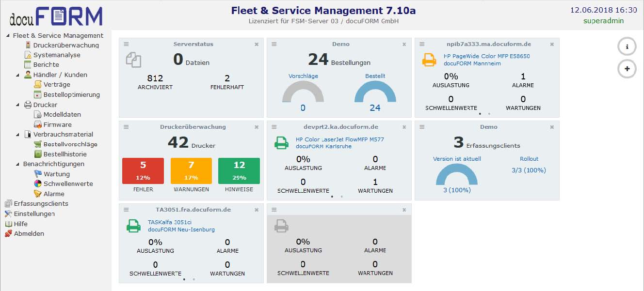Screen dimensions: 644x291
Task: Collapse the Fleet & Service Management tree node
Action: tap(8, 35)
